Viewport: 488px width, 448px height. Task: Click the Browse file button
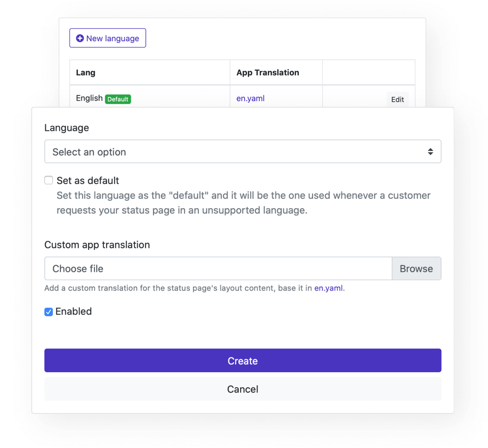click(416, 269)
